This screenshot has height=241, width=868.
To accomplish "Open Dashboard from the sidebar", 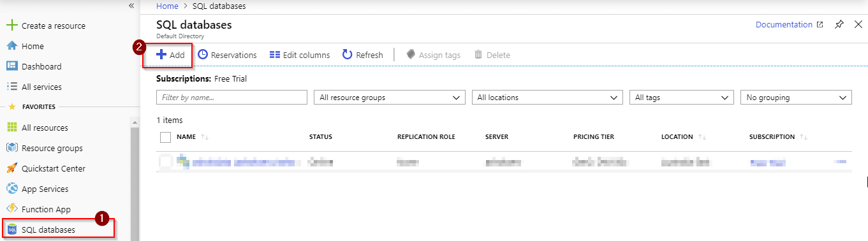I will (x=41, y=67).
